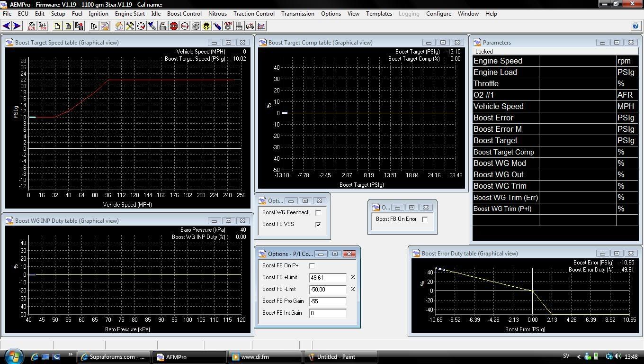Enable the Boost WG Feedback checkbox
This screenshot has height=364, width=644.
pyautogui.click(x=318, y=213)
